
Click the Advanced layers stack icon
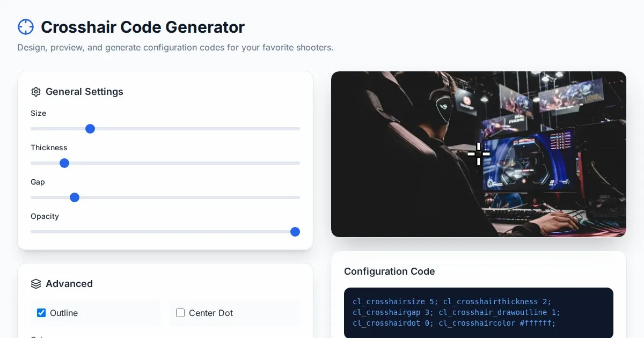tap(36, 284)
